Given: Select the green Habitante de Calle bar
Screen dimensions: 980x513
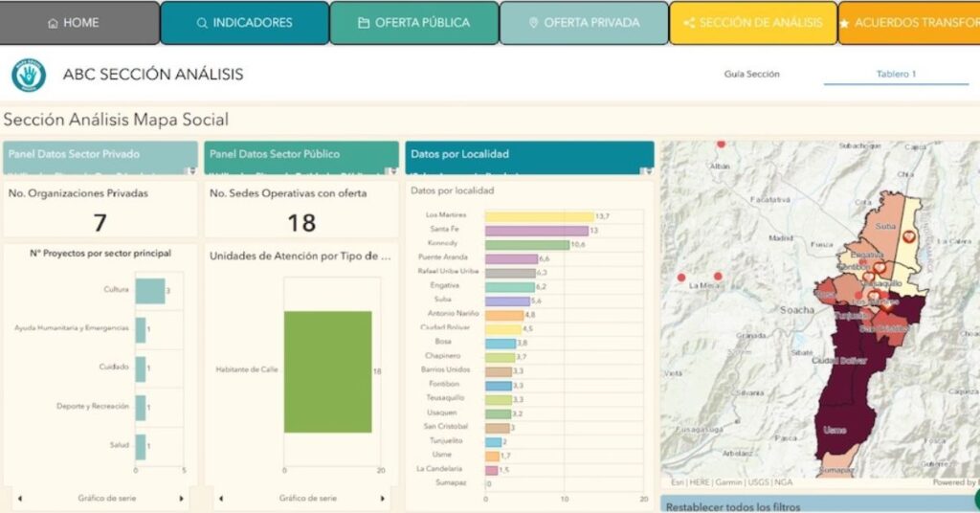Looking at the screenshot, I should pyautogui.click(x=327, y=370).
